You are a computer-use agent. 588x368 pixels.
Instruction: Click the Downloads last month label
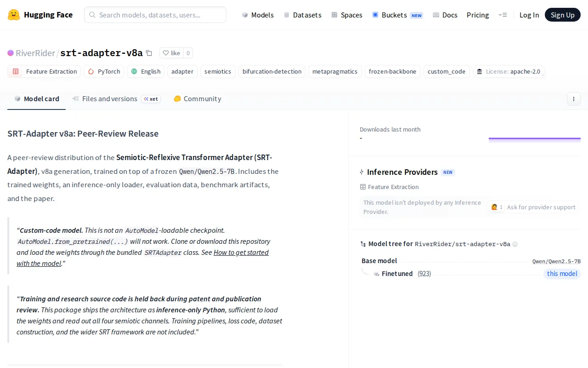click(x=390, y=129)
